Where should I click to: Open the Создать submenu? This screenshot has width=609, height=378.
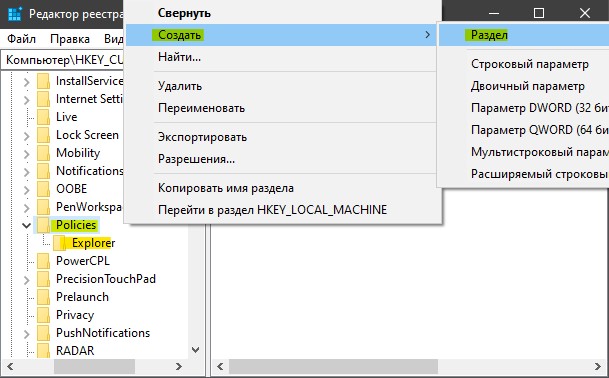click(x=282, y=35)
